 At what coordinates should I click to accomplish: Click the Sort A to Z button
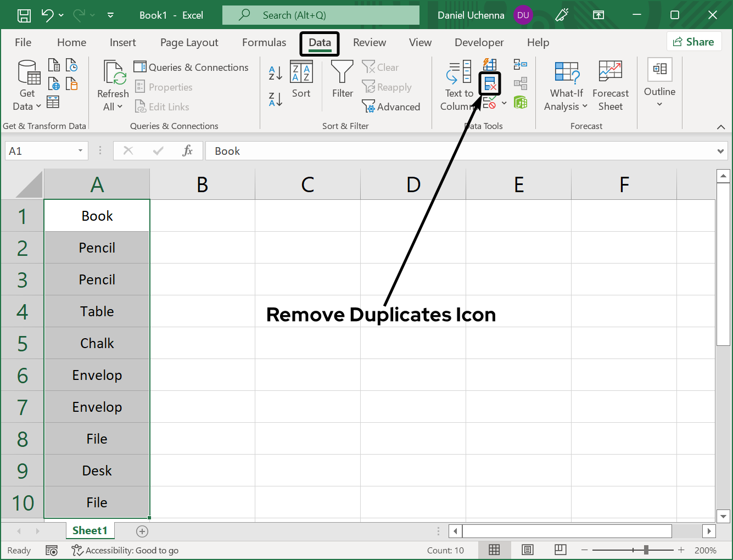point(275,72)
